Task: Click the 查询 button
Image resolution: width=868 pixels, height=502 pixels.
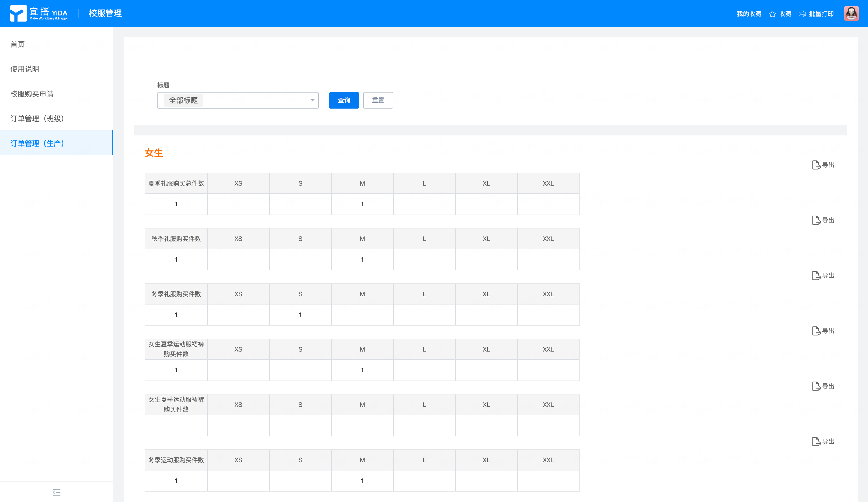Action: pyautogui.click(x=343, y=100)
